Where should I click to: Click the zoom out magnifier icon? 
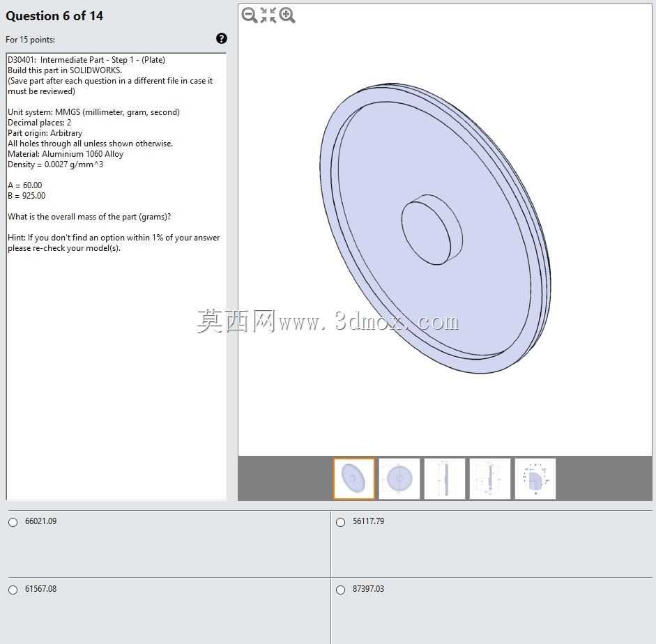[250, 15]
